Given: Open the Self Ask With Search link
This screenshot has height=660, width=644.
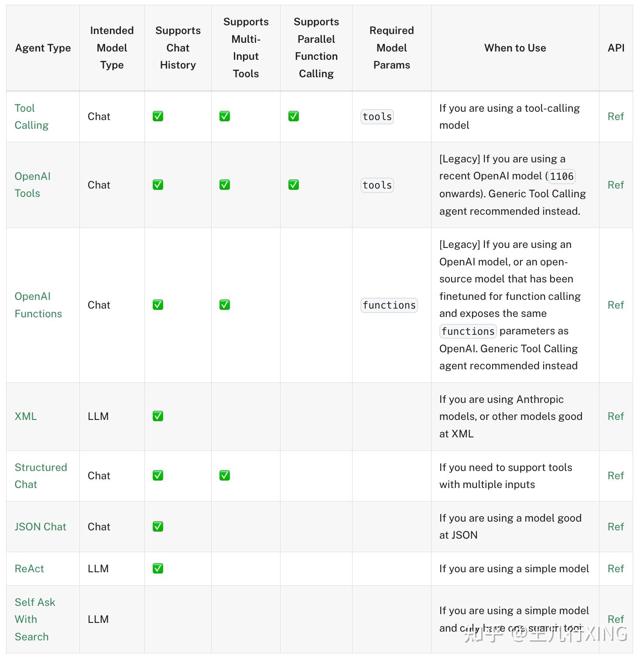Looking at the screenshot, I should point(34,619).
